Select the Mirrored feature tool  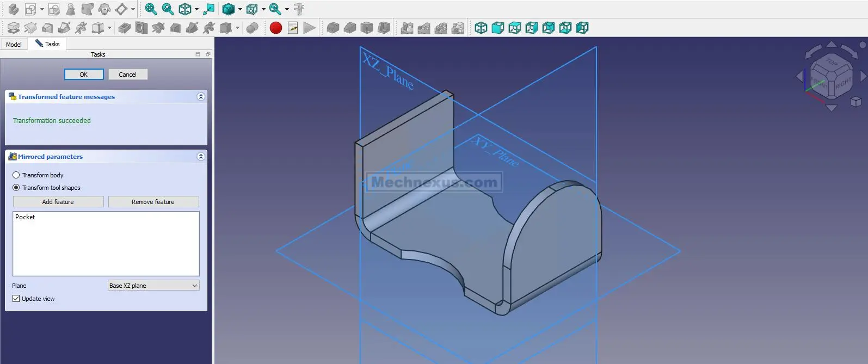[x=407, y=28]
